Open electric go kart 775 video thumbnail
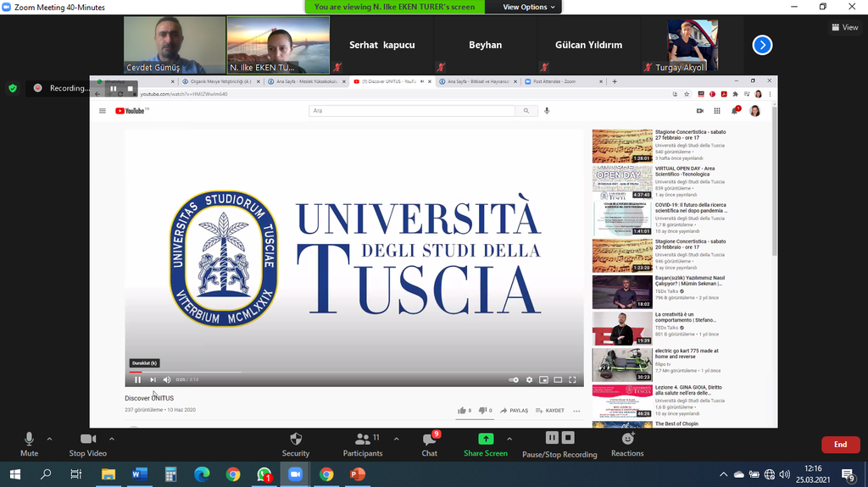Image resolution: width=868 pixels, height=487 pixels. click(x=622, y=365)
